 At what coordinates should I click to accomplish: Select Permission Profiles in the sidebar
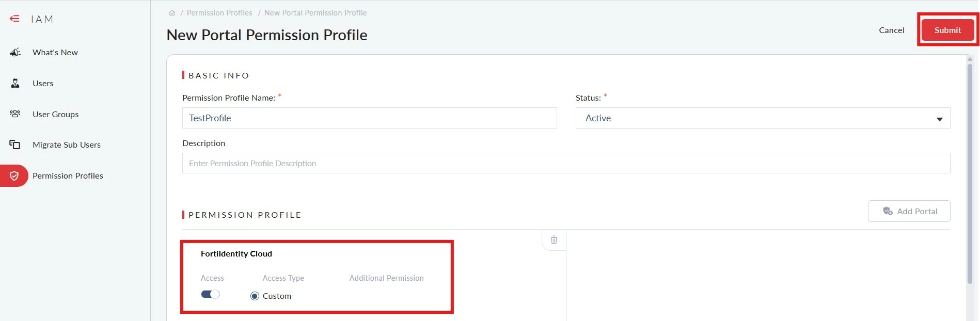point(68,175)
